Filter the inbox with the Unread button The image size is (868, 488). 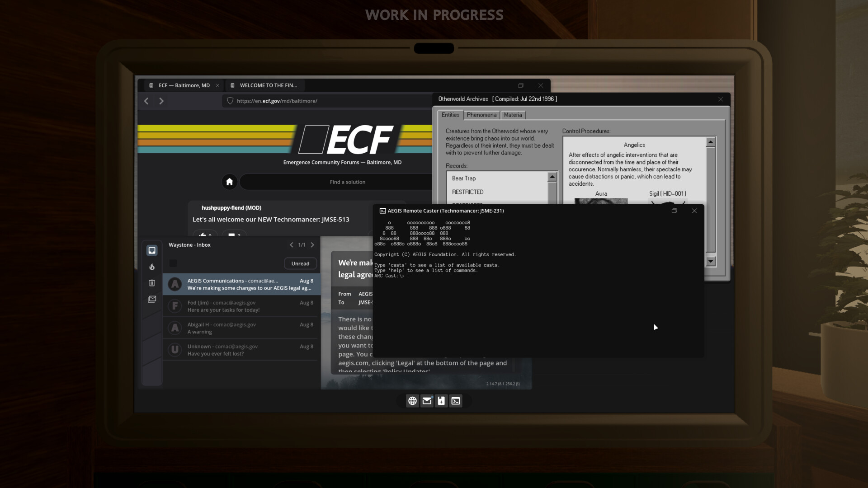pos(300,263)
